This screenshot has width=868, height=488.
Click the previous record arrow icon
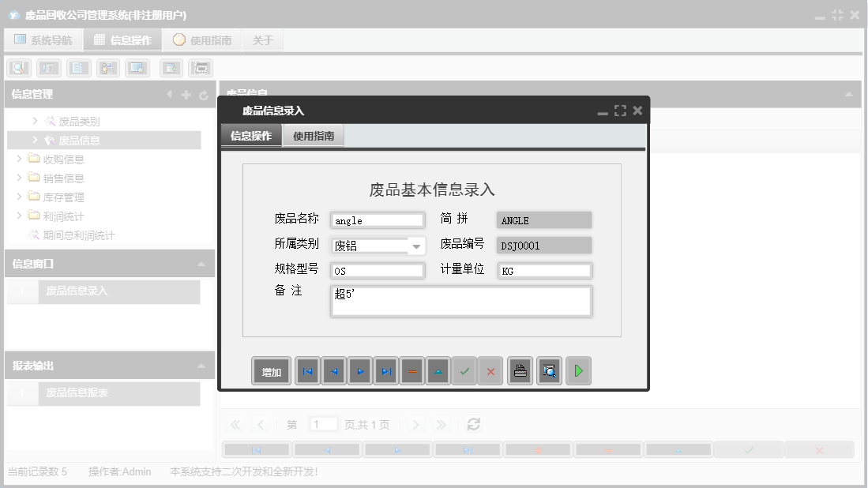(x=333, y=370)
